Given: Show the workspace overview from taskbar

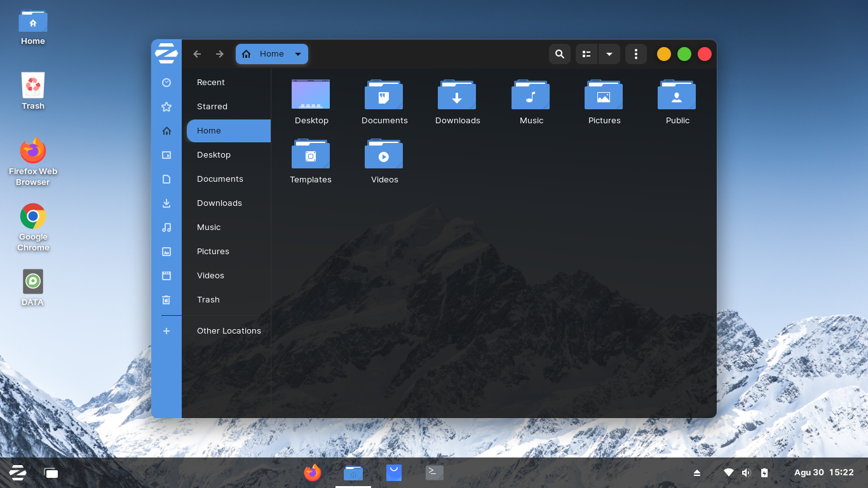Looking at the screenshot, I should pyautogui.click(x=51, y=473).
